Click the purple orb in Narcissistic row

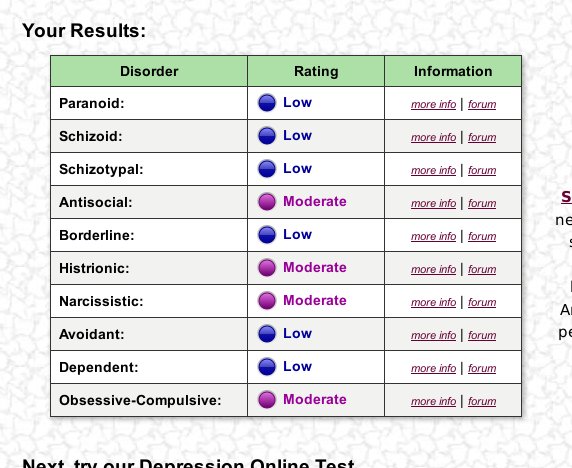pyautogui.click(x=267, y=301)
